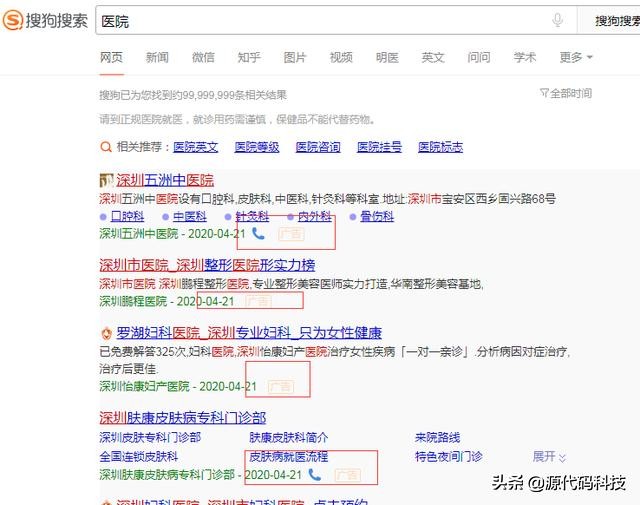
Task: Open the 深圳市医院_深圳整形医院形实力榜 result
Action: point(207,265)
